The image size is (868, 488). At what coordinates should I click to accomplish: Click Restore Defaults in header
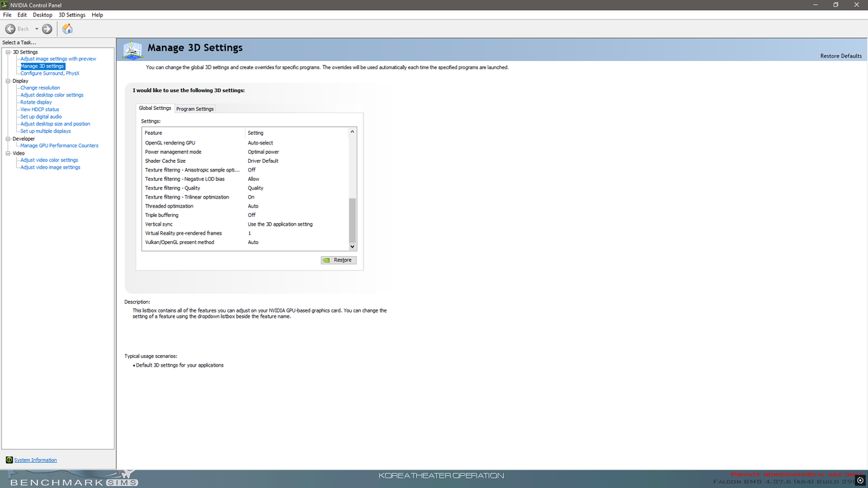pos(841,56)
